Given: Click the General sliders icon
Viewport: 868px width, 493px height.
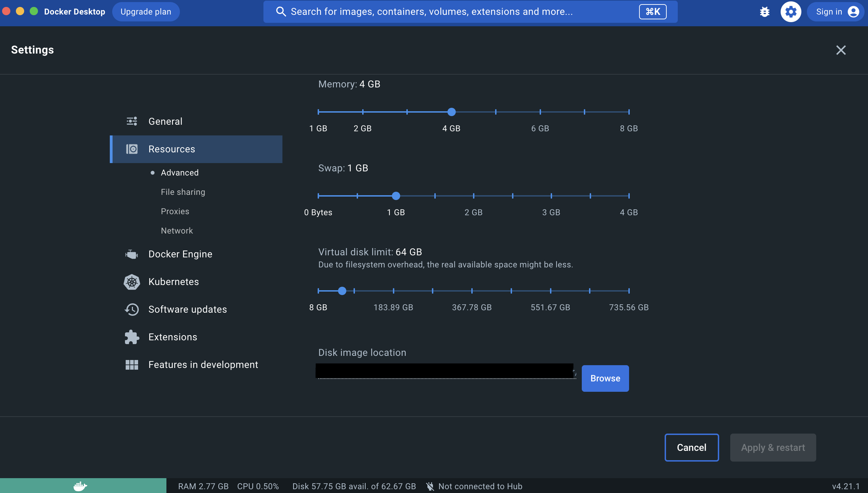Looking at the screenshot, I should tap(132, 121).
